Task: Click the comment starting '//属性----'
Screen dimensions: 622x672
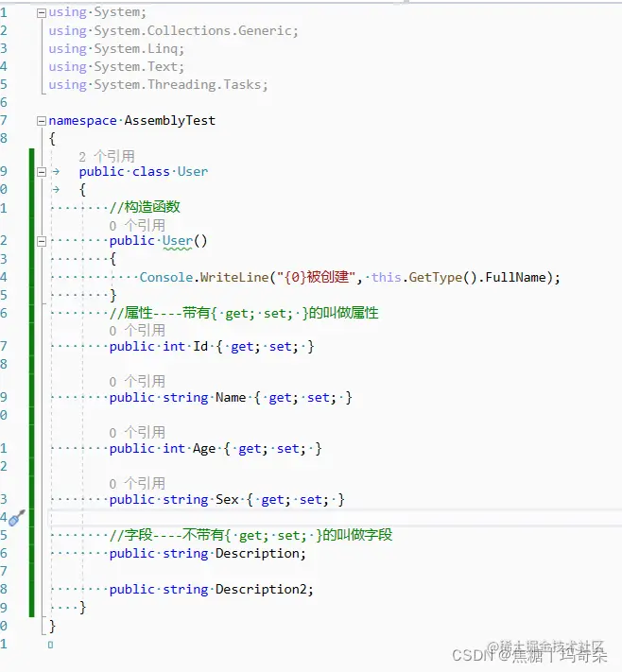Action: (x=244, y=313)
